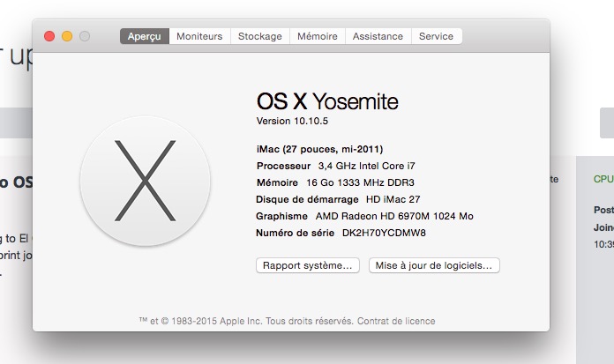This screenshot has height=364, width=614.
Task: Click the Processeur label
Action: (283, 166)
